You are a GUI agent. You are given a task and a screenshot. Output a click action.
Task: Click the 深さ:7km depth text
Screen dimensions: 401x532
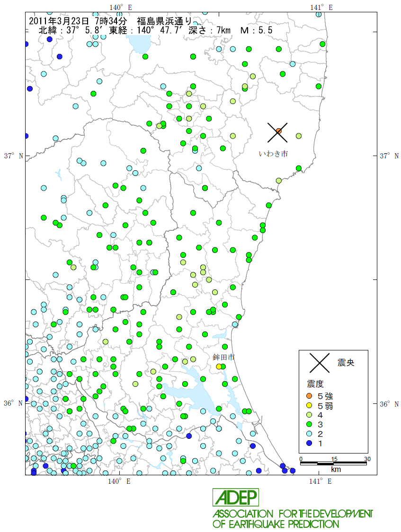pos(210,30)
